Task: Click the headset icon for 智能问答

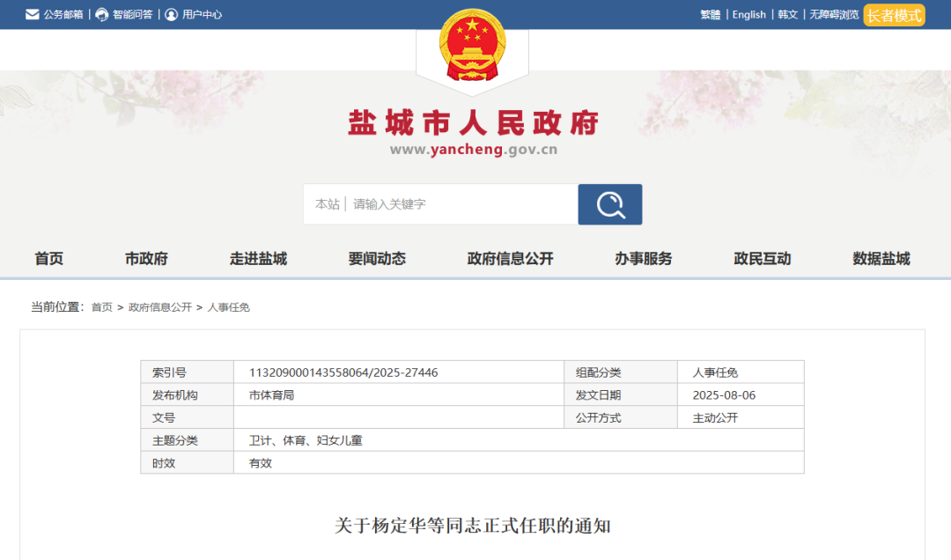Action: coord(102,15)
